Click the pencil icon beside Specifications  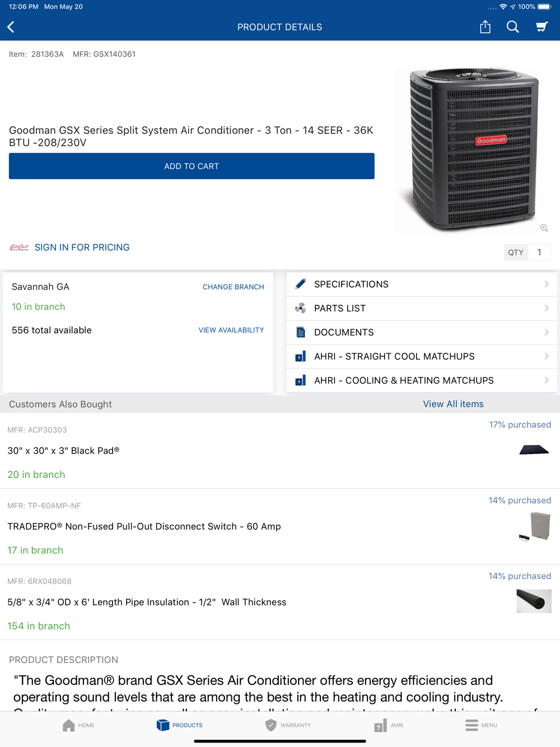click(x=301, y=284)
